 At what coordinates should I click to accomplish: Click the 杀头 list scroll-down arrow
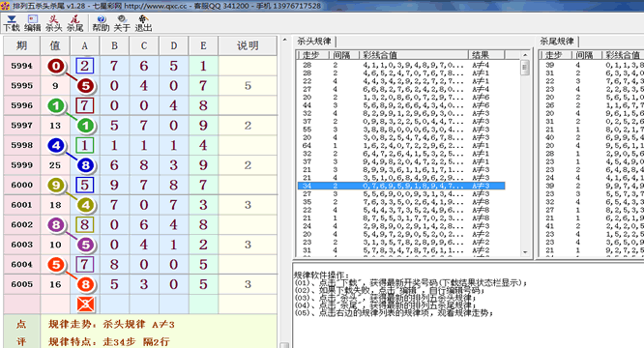(525, 252)
